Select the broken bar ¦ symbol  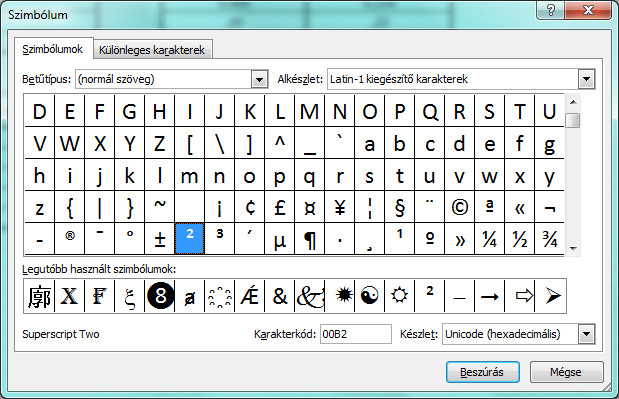coord(370,207)
